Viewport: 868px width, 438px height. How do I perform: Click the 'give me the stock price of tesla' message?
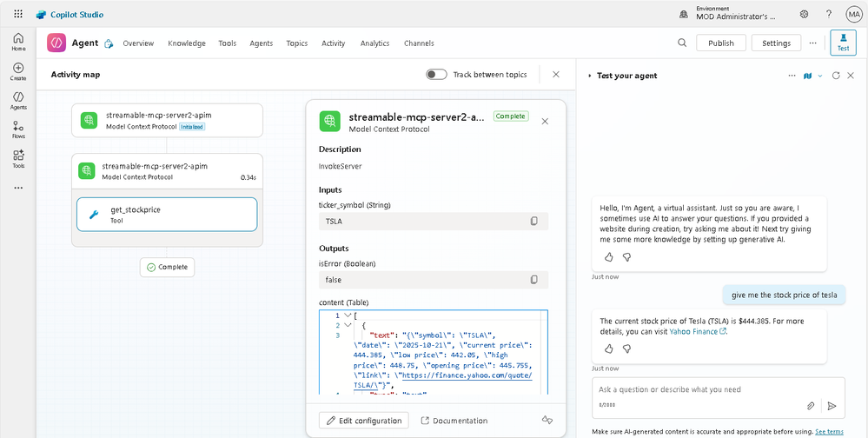click(x=785, y=295)
